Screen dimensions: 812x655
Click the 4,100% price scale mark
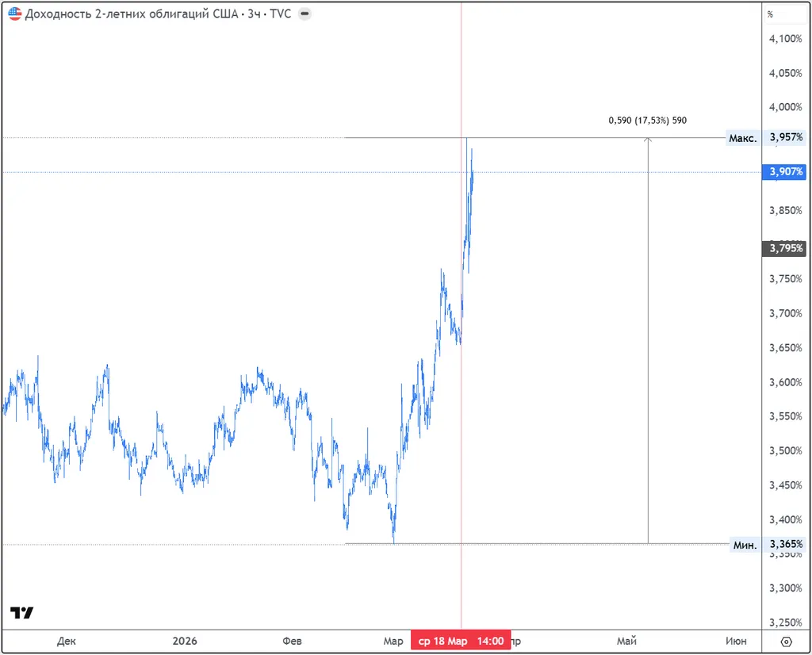click(x=786, y=39)
